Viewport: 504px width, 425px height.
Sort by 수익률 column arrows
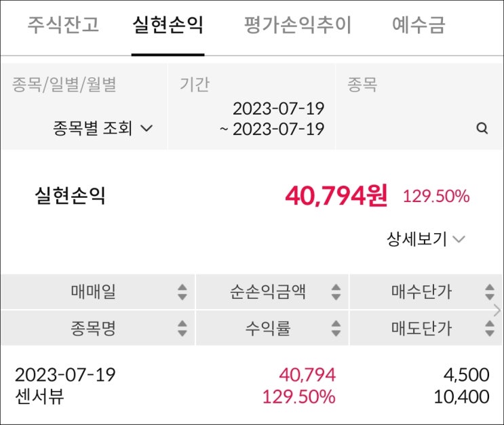click(336, 329)
